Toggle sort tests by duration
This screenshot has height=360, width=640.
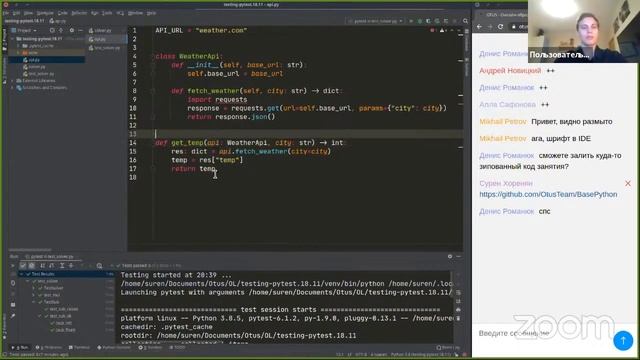click(x=51, y=266)
